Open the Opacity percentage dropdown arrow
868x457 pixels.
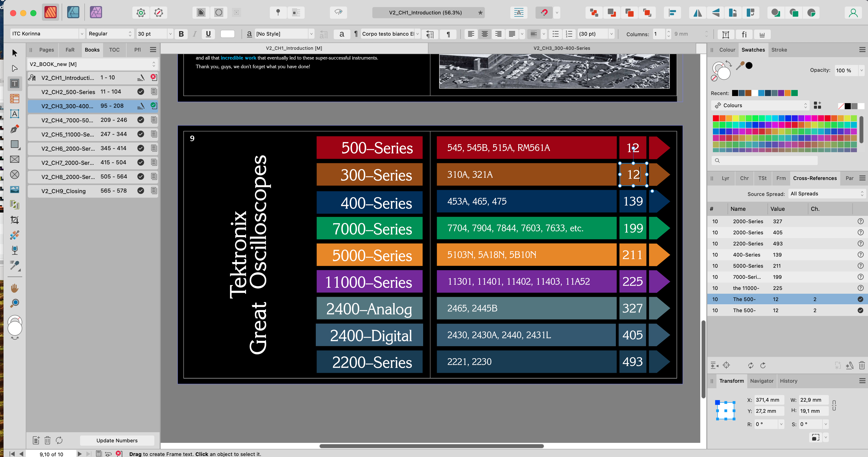861,70
